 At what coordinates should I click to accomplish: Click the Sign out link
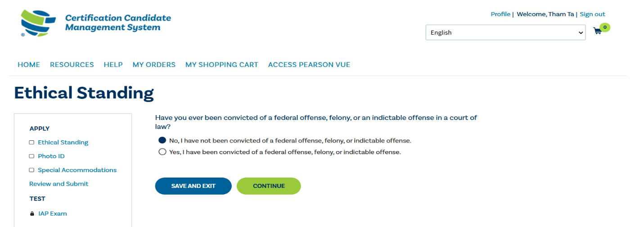592,14
